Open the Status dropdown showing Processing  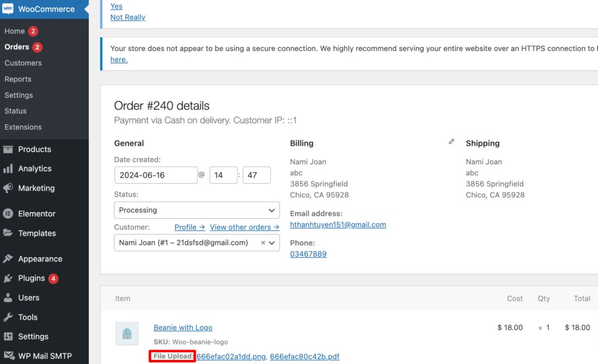197,210
